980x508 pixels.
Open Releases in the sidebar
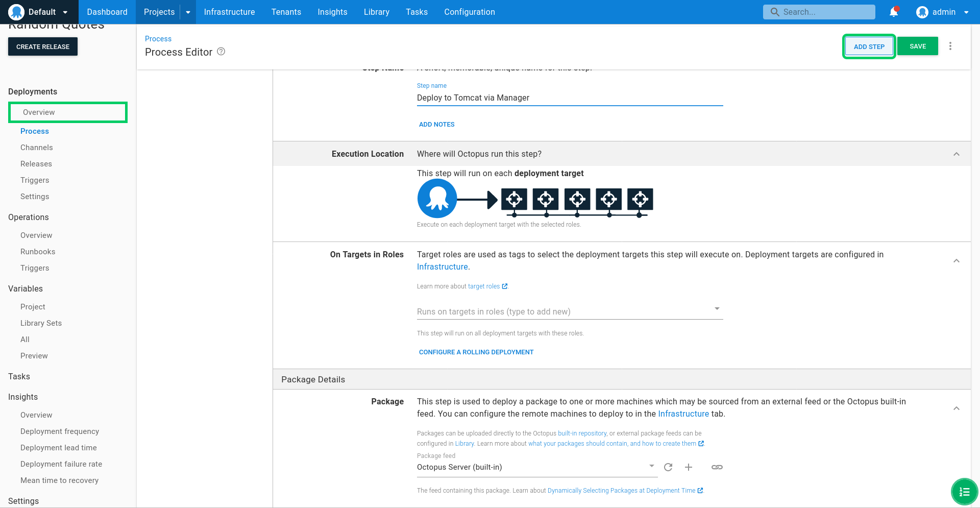(x=36, y=164)
